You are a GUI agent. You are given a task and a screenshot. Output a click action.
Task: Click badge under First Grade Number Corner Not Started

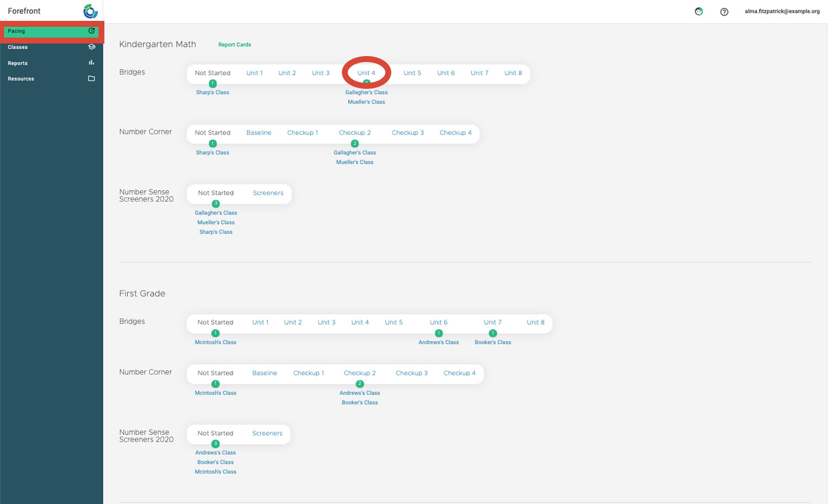point(215,384)
